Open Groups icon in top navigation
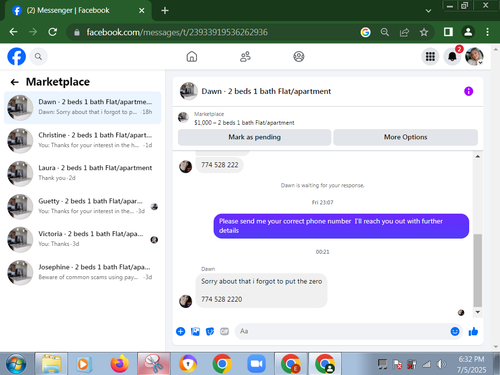 (x=299, y=57)
